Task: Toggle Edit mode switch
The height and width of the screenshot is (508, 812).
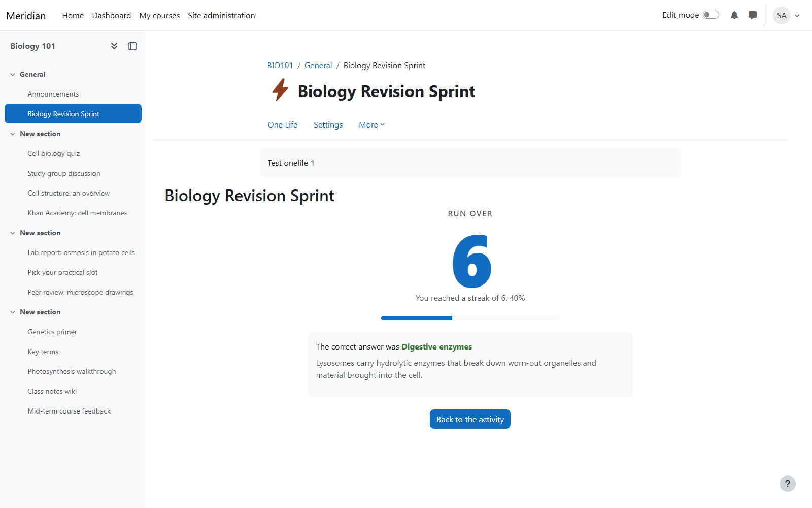Action: [711, 15]
